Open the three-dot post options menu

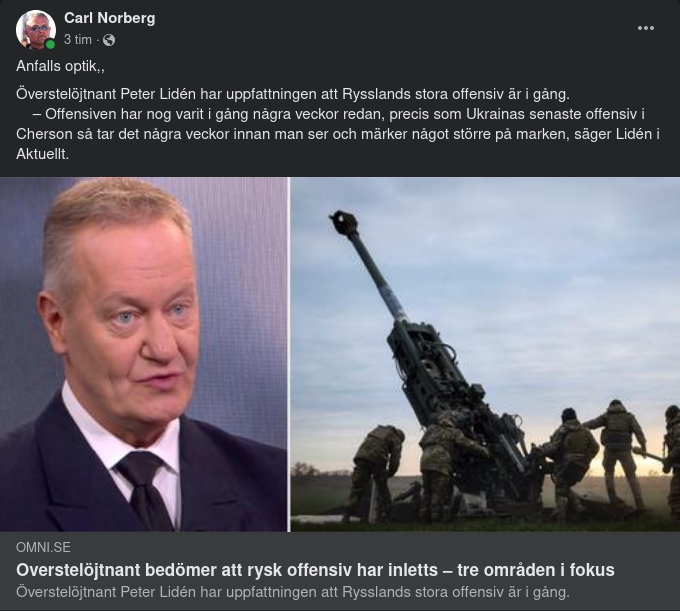tap(645, 28)
